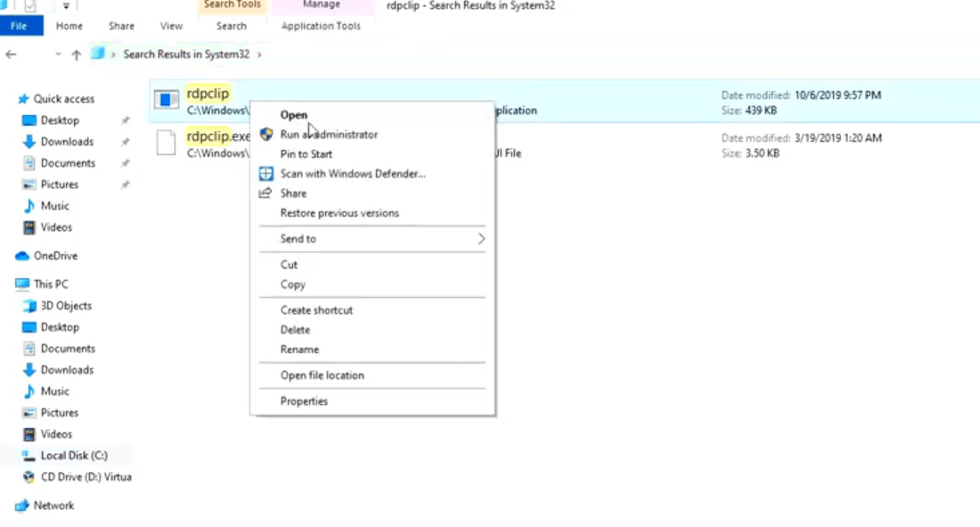Viewport: 980px width, 527px height.
Task: Share rdpclip from the context menu
Action: click(293, 193)
